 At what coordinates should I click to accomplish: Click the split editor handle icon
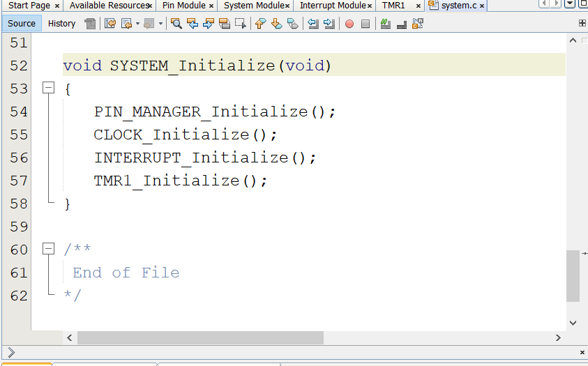click(x=582, y=23)
